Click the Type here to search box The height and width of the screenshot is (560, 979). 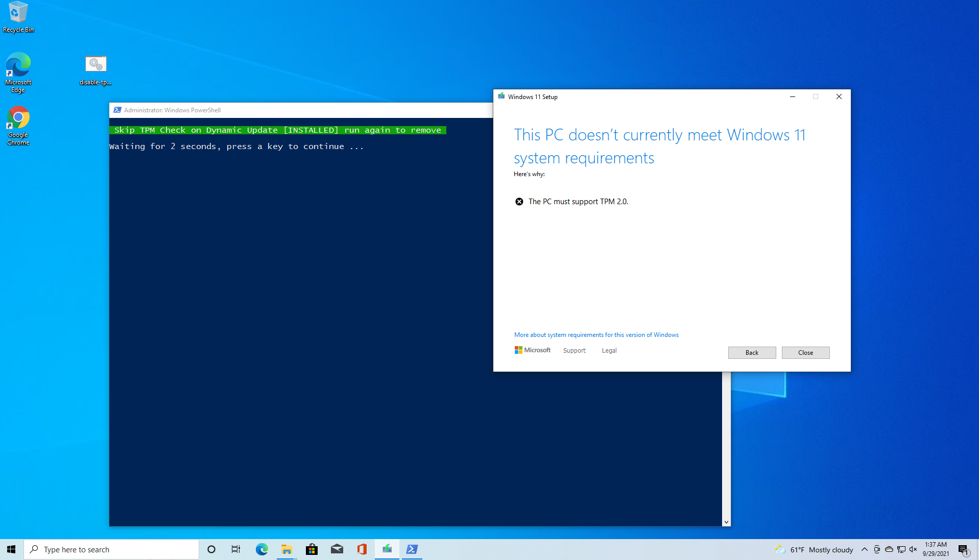(111, 549)
